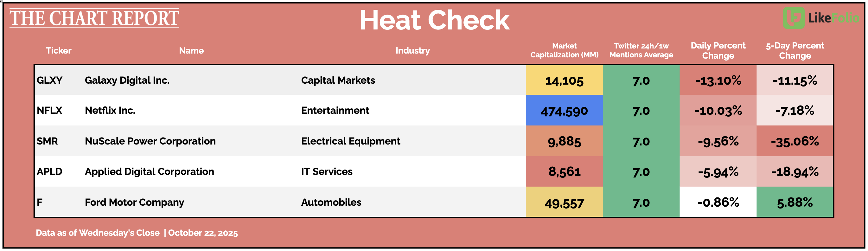
Task: Click the October 22, 2025 date text
Action: tap(203, 233)
